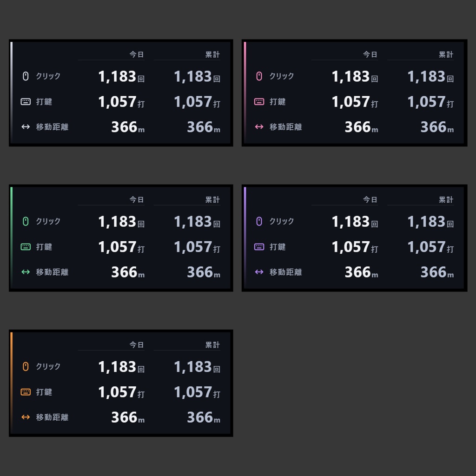Select the クリック label in the pink widget

coord(282,76)
